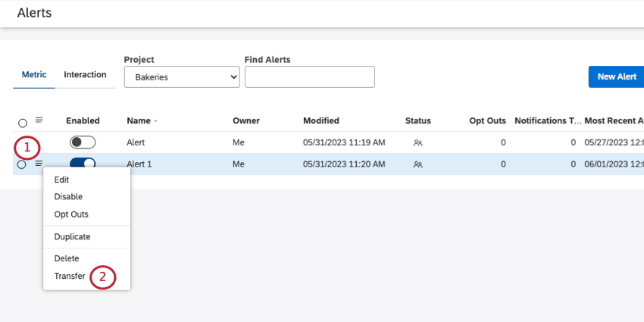The height and width of the screenshot is (322, 644).
Task: Enable the toggle for Alert
Action: tap(83, 142)
